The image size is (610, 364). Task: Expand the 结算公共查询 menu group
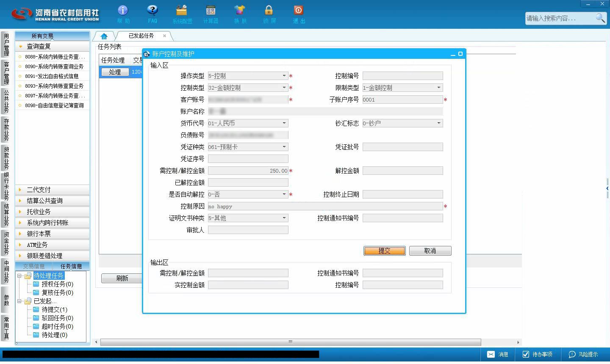click(x=52, y=201)
